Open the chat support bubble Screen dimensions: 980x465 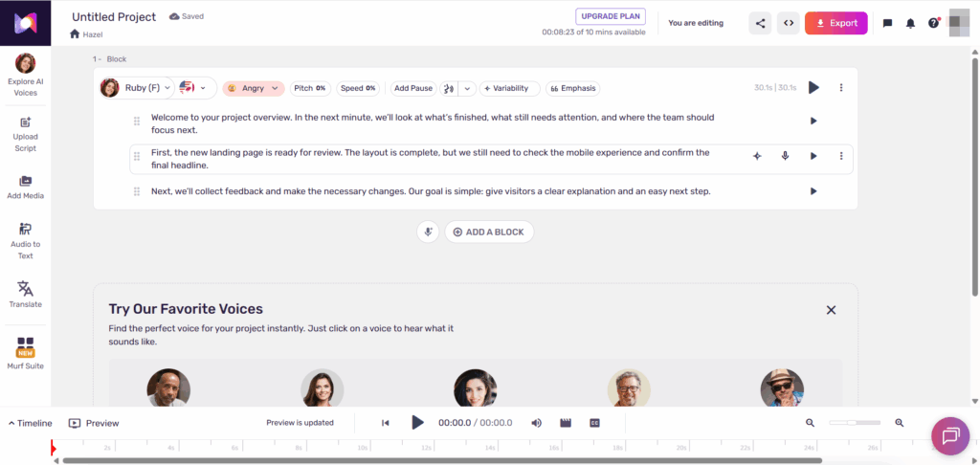(950, 435)
